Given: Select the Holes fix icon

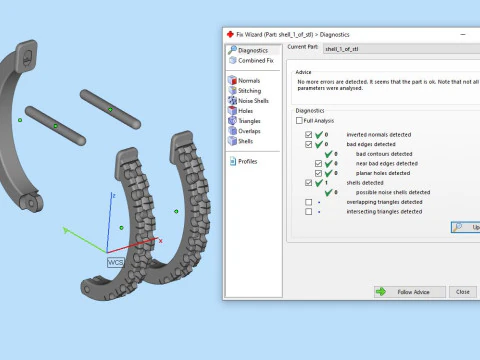Looking at the screenshot, I should pos(232,110).
